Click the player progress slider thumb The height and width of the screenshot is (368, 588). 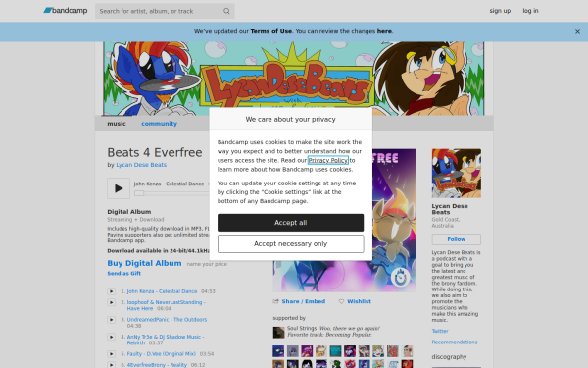point(139,193)
